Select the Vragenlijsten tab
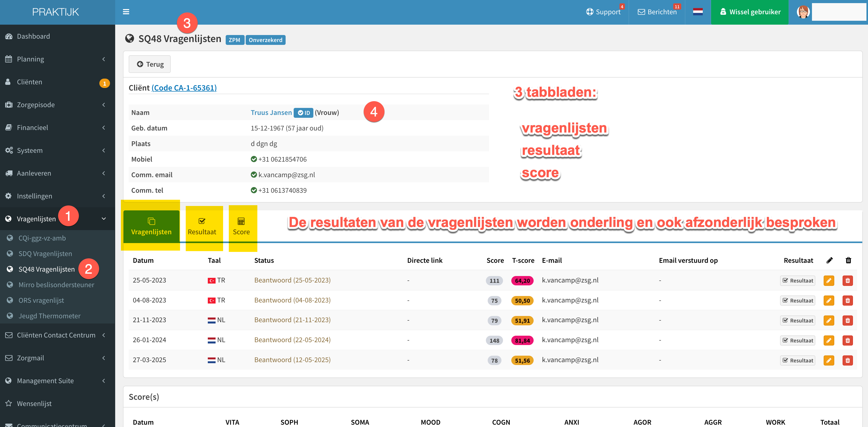The height and width of the screenshot is (427, 868). pos(151,226)
